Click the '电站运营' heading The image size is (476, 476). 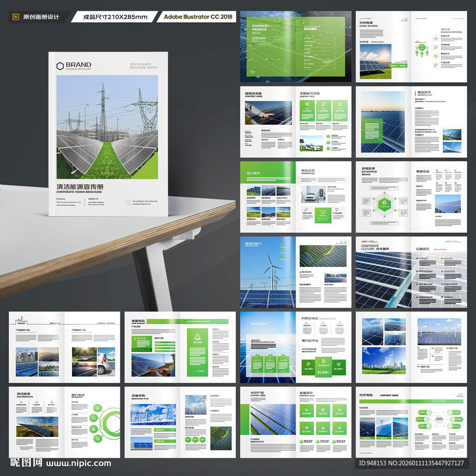(308, 171)
